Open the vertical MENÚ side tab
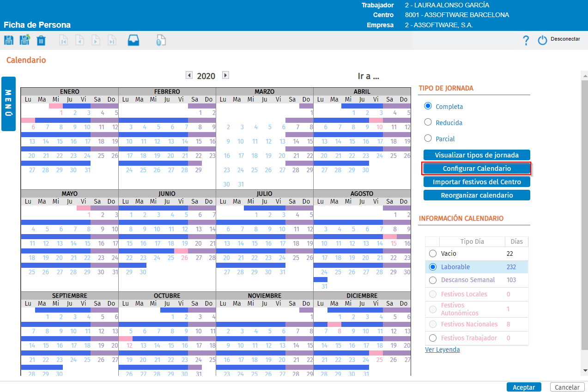This screenshot has height=392, width=588. click(9, 104)
